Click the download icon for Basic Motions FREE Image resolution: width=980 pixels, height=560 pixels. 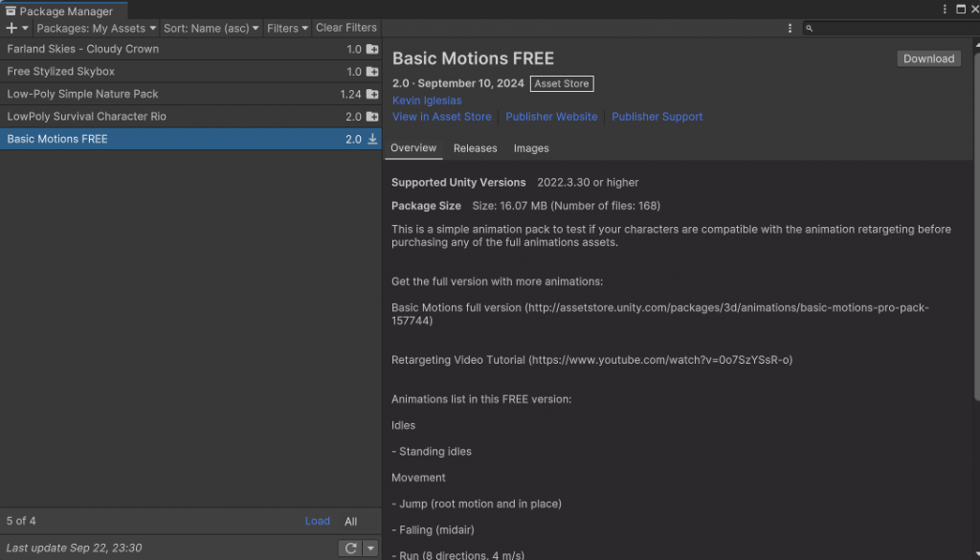point(372,139)
